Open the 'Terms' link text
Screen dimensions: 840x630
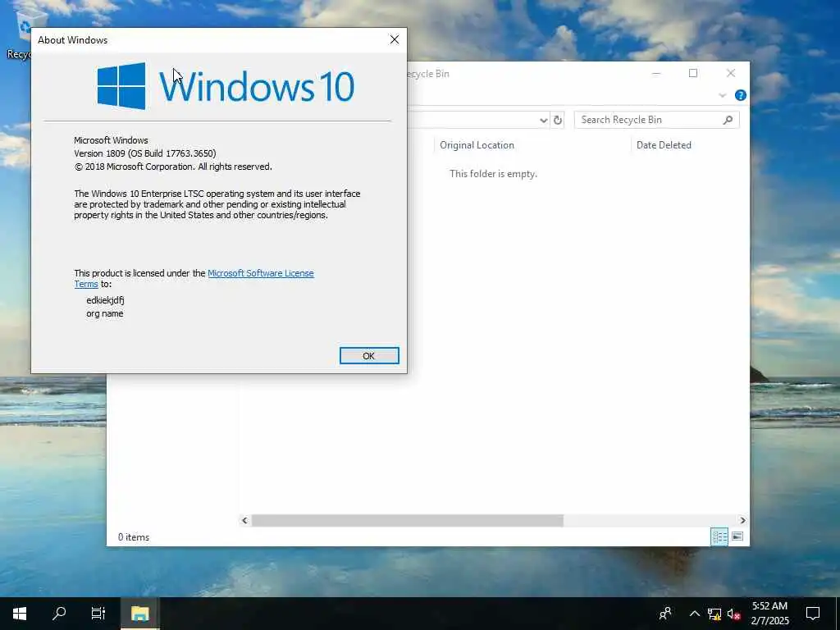tap(85, 285)
